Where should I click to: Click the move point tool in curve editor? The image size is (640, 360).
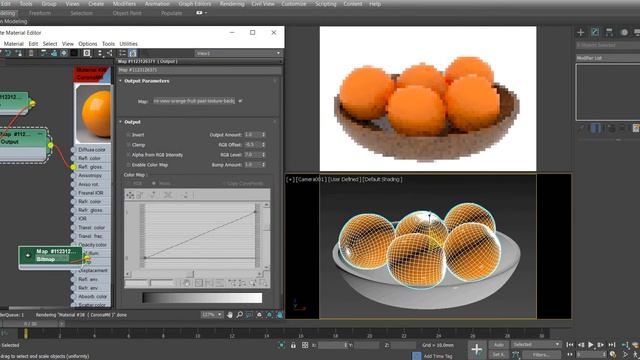[x=130, y=195]
